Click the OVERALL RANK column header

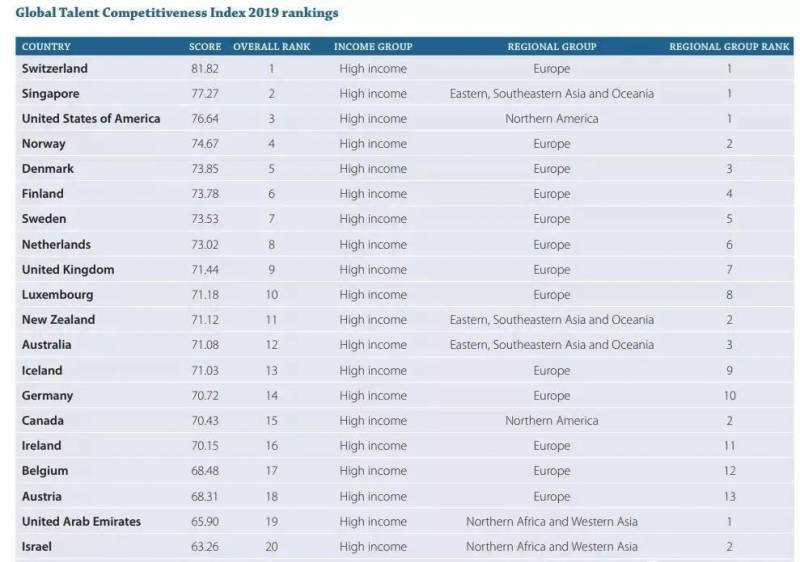point(271,47)
